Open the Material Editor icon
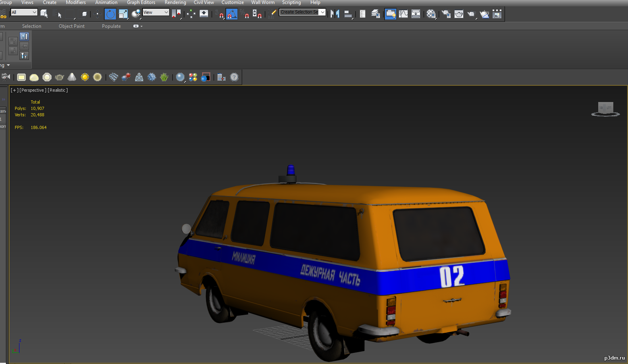Screen dimensions: 628x364 [x=432, y=14]
